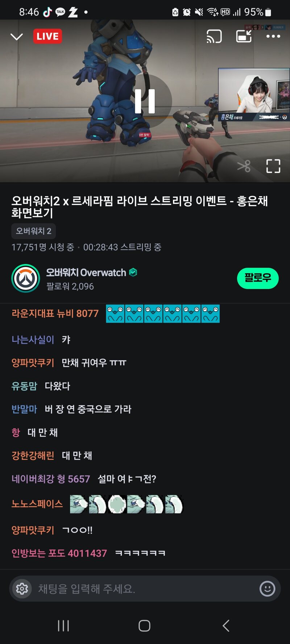Enter fullscreen video mode
This screenshot has height=644, width=290.
point(273,166)
